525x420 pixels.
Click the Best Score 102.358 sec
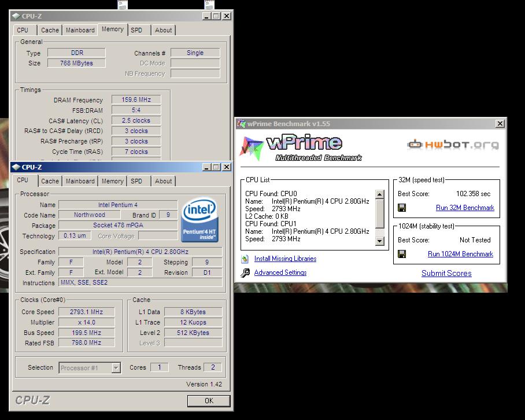473,194
